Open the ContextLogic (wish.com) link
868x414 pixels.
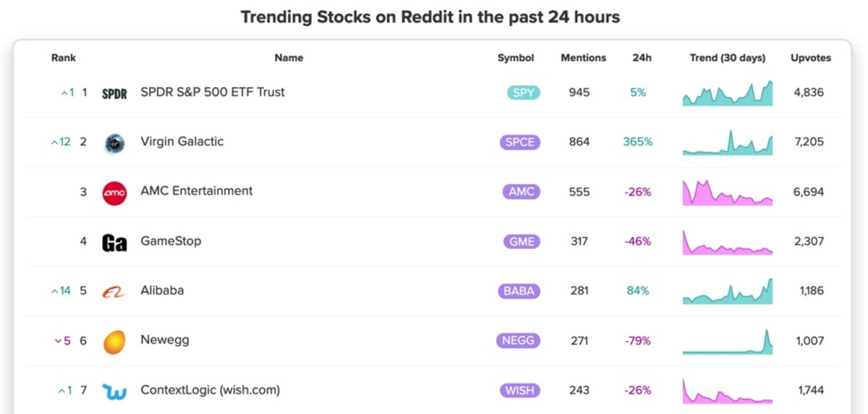point(210,390)
